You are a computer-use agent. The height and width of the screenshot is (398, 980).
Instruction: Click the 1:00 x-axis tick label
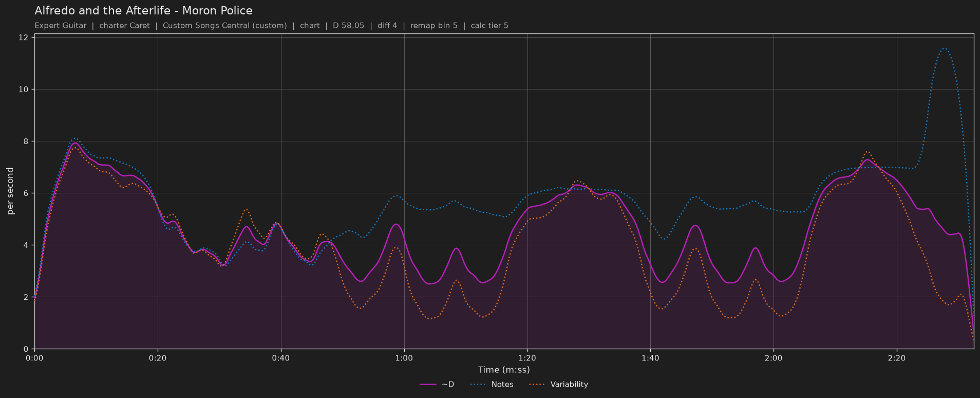[404, 358]
